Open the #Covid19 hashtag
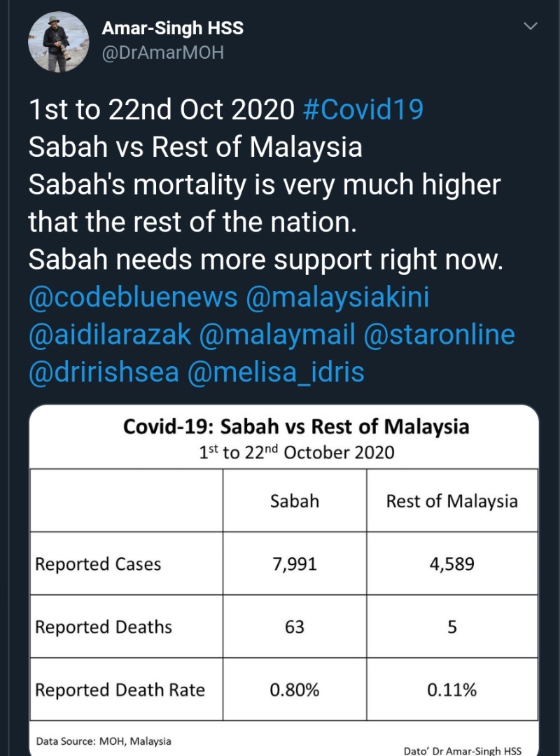560x756 pixels. [x=363, y=109]
